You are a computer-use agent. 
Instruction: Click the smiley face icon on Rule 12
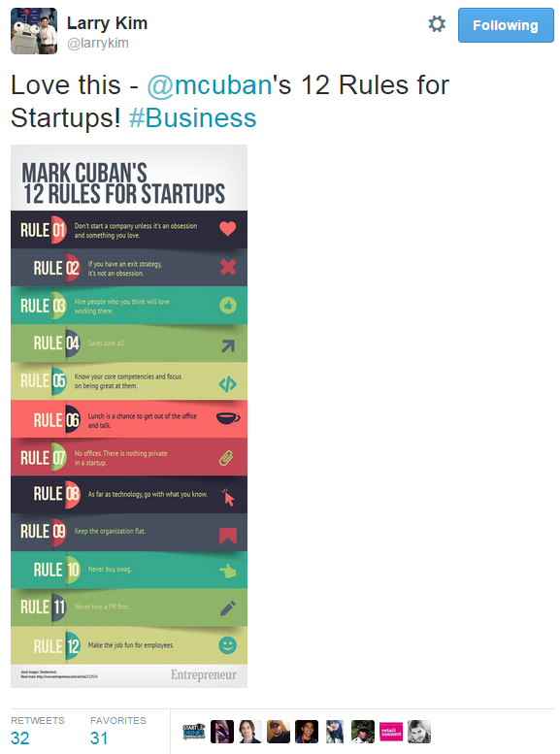pos(227,645)
